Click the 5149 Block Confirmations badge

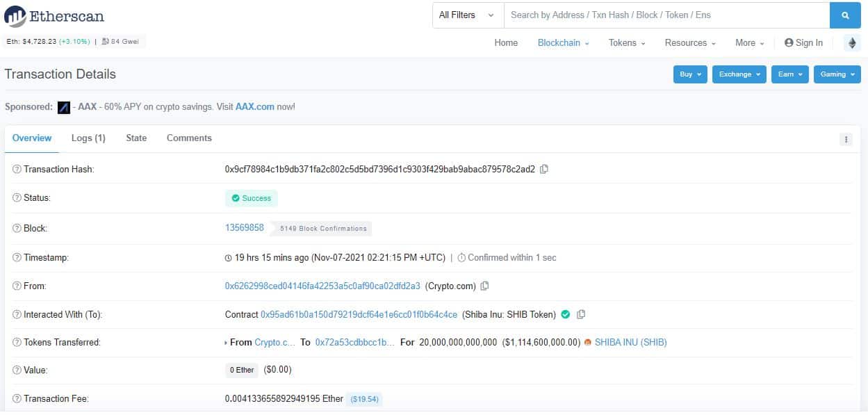[321, 229]
